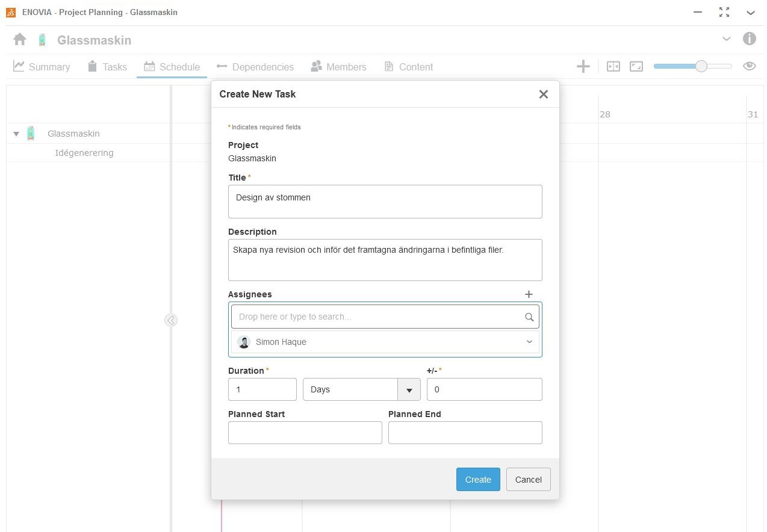Collapse the left panel splitter arrow

pos(171,320)
